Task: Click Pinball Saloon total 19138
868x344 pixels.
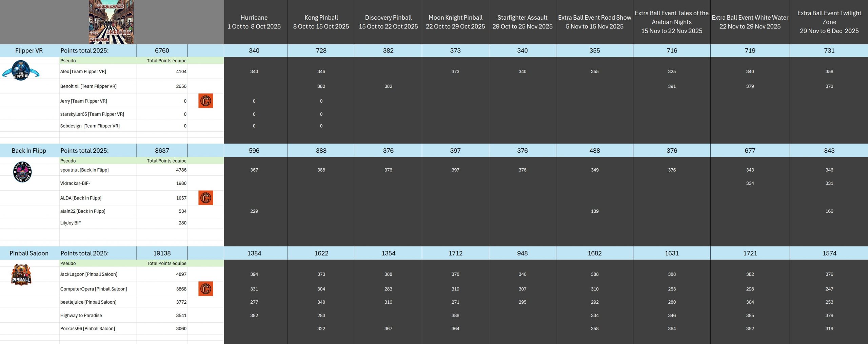Action: coord(162,253)
